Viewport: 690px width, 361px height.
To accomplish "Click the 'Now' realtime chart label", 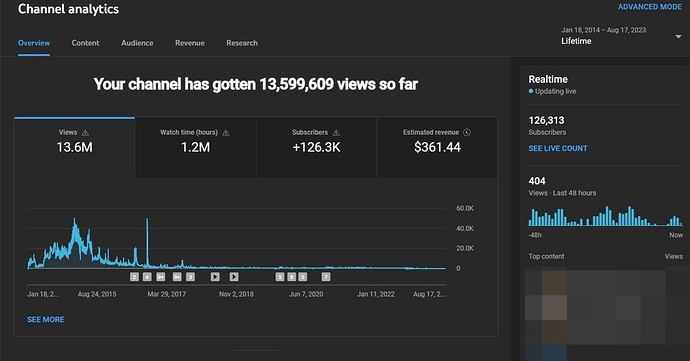I will click(676, 235).
